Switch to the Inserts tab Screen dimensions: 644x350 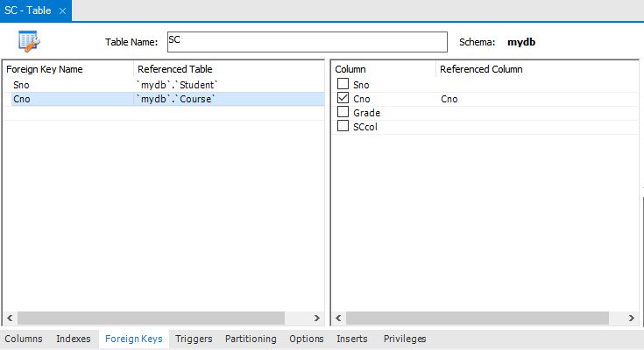click(x=351, y=339)
